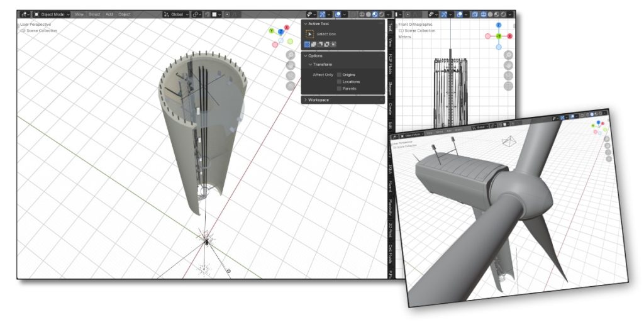Screen dimensions: 644x322
Task: Enable Affect Only Parents checkbox
Action: tap(339, 89)
